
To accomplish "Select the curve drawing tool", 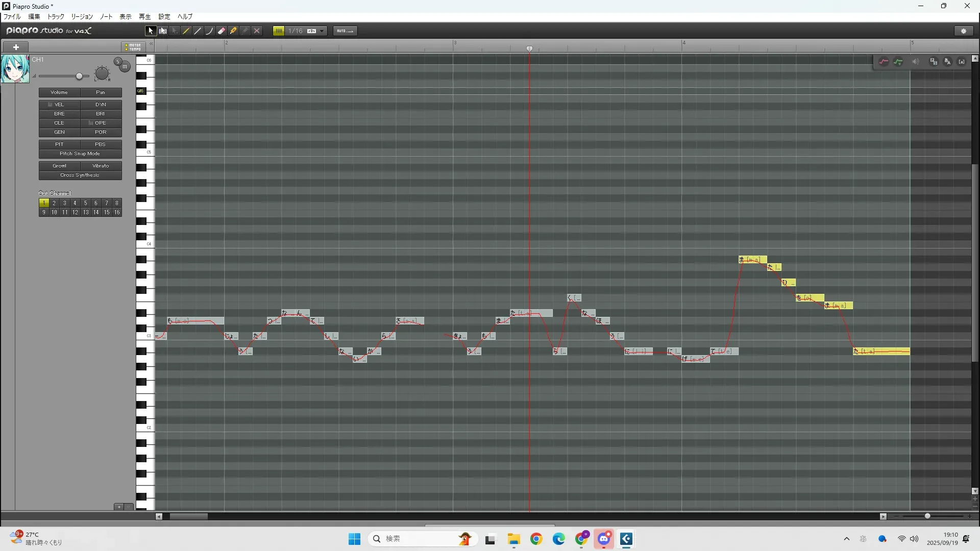I will click(209, 31).
